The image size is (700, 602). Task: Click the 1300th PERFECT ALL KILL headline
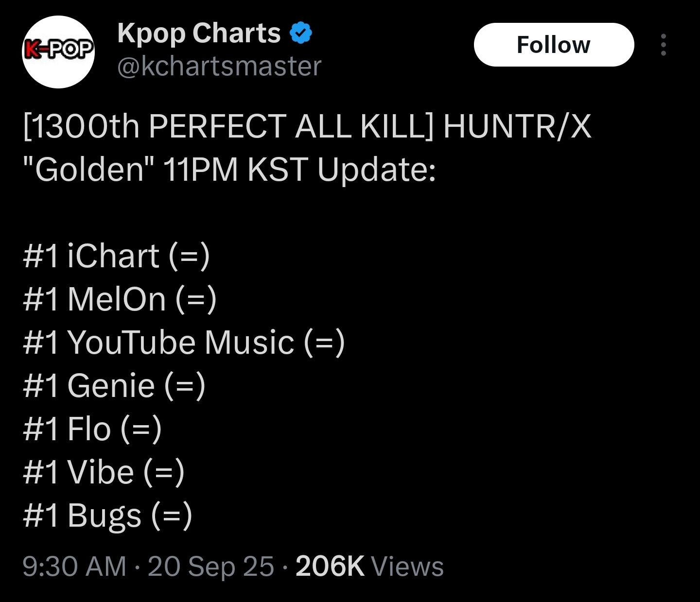pyautogui.click(x=227, y=126)
